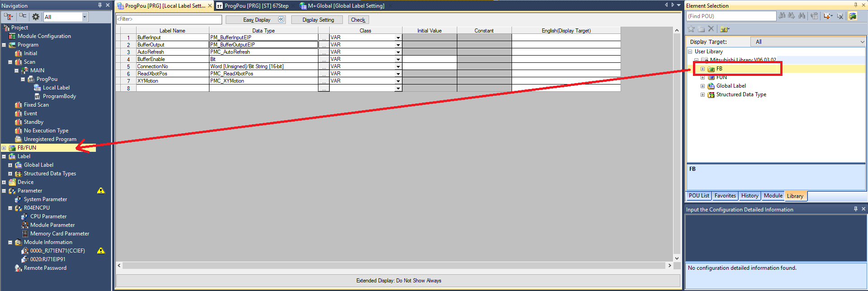868x291 pixels.
Task: Toggle pin on Element Selection panel
Action: tap(855, 5)
